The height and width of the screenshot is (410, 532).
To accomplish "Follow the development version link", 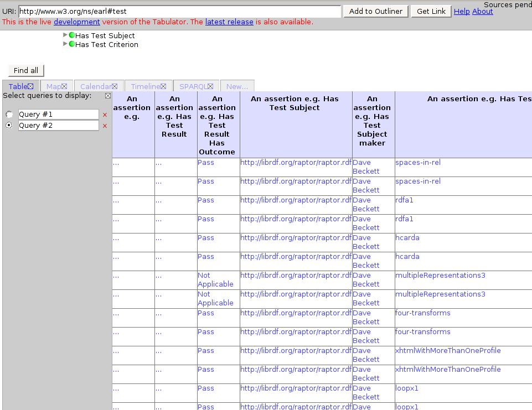I will [x=77, y=22].
